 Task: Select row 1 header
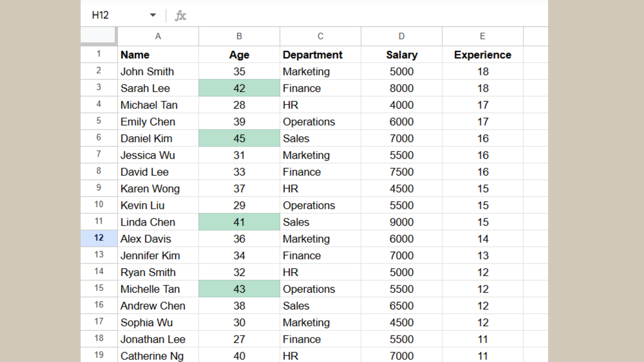pyautogui.click(x=99, y=54)
